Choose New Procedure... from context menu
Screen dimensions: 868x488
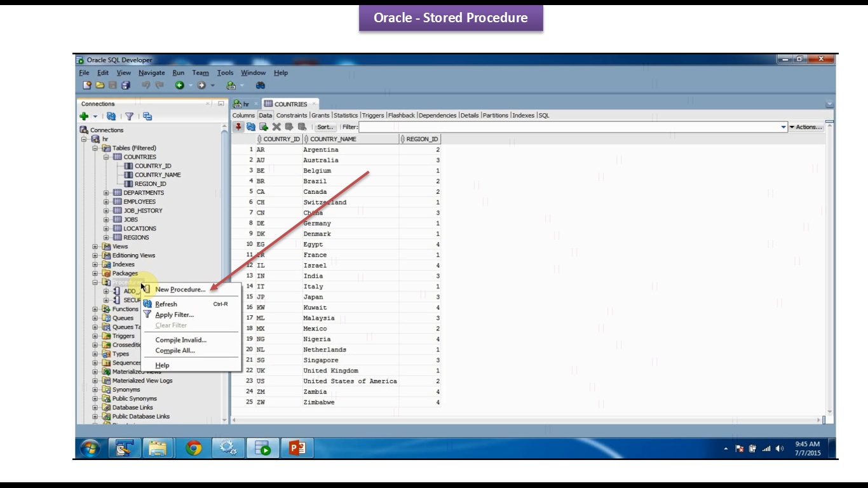click(180, 289)
